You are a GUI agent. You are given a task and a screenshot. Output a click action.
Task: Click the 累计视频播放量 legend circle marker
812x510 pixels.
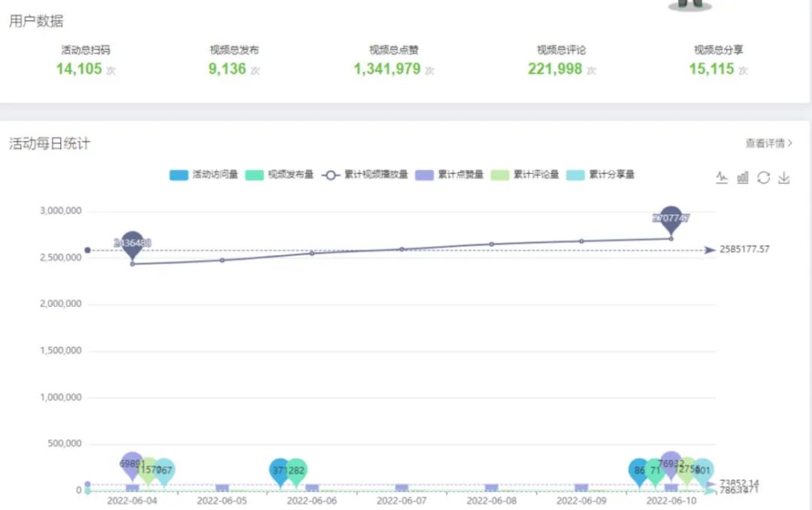331,175
